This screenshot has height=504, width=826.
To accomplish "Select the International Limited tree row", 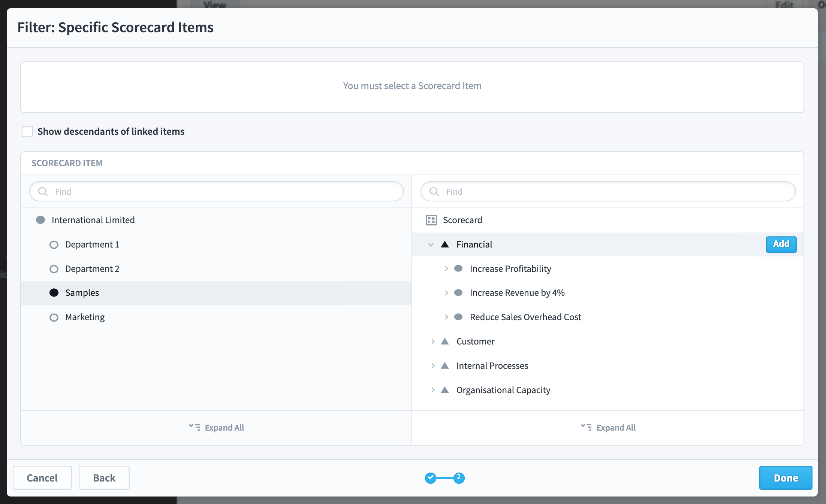I will 216,220.
